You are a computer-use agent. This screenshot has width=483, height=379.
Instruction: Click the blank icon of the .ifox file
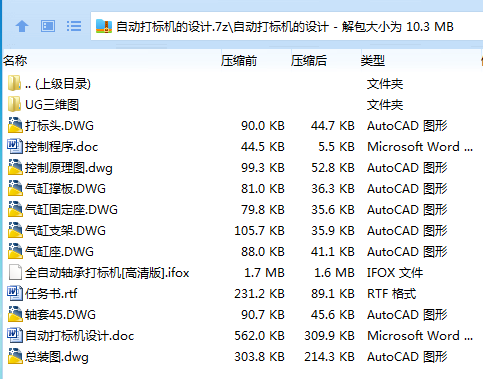coord(15,272)
